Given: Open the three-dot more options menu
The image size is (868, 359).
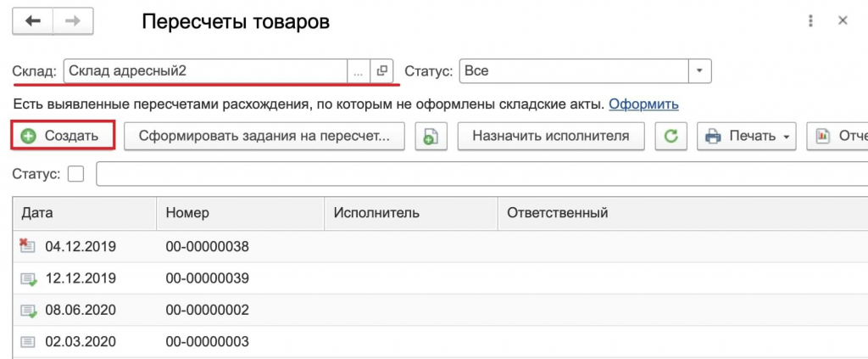Looking at the screenshot, I should 810,21.
